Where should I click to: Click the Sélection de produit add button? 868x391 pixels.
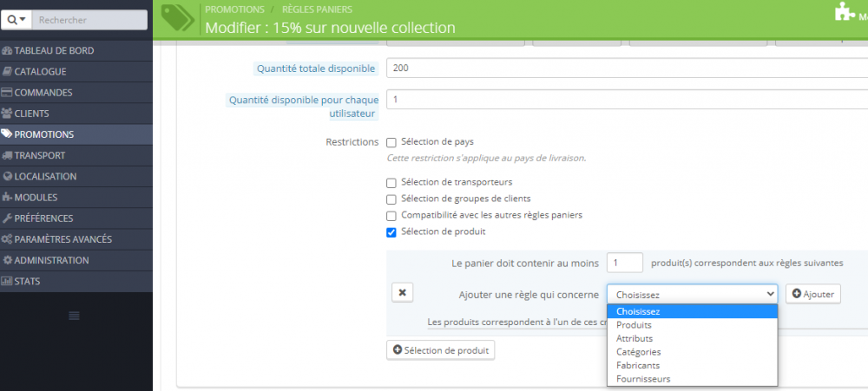coord(440,350)
